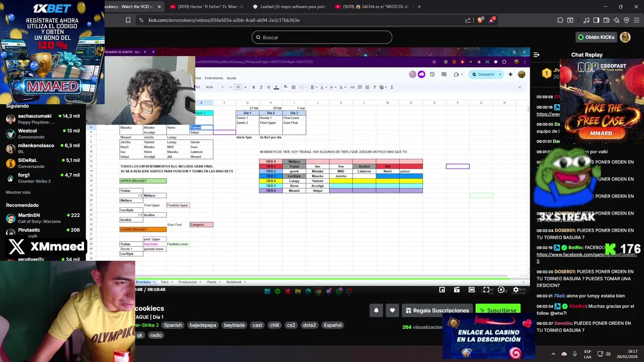This screenshot has height=362, width=644.
Task: Click the chill tag
Action: tap(274, 325)
